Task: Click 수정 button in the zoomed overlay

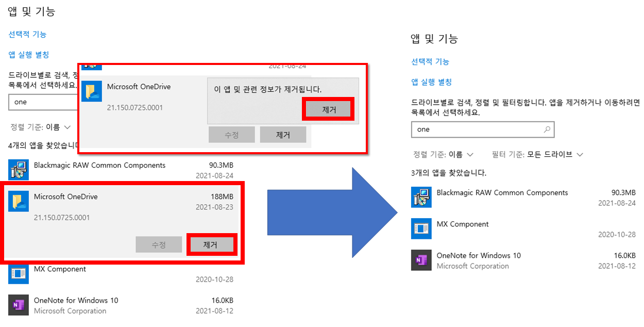Action: coord(231,135)
